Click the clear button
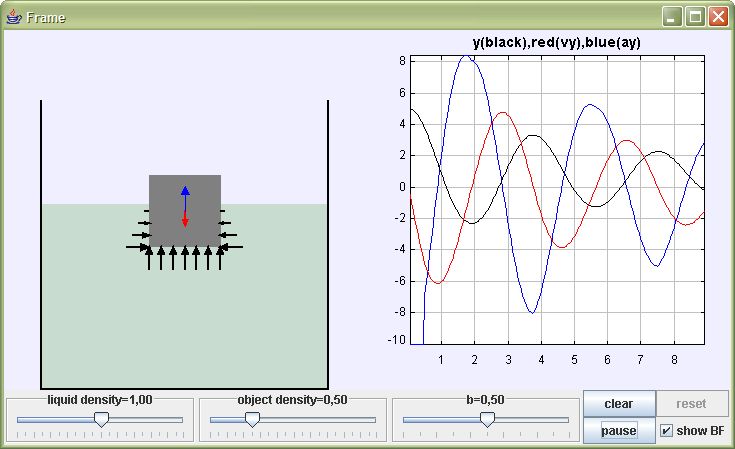 click(619, 404)
